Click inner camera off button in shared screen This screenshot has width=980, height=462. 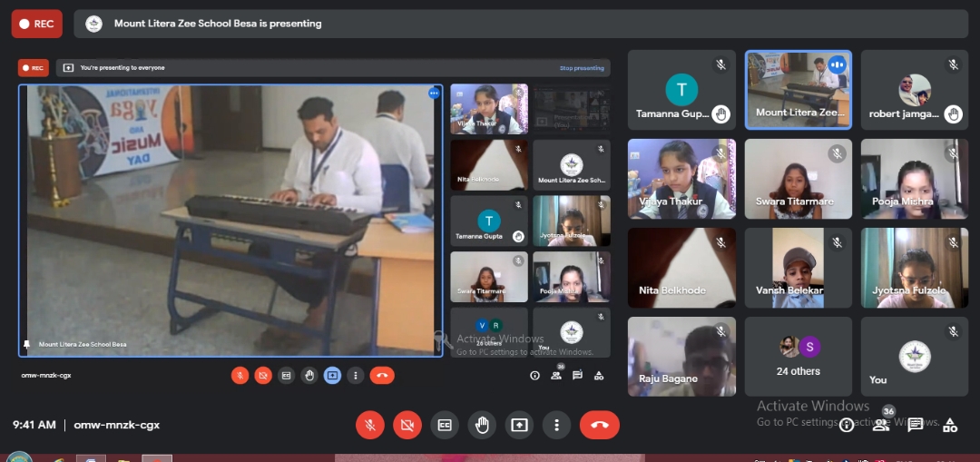tap(263, 376)
